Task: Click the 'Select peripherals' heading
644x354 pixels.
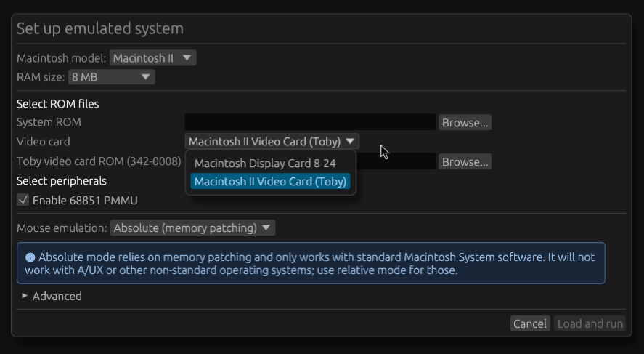Action: 62,181
